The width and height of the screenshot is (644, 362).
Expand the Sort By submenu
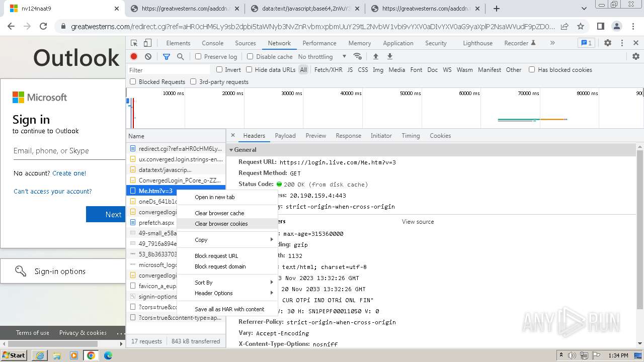(x=227, y=283)
